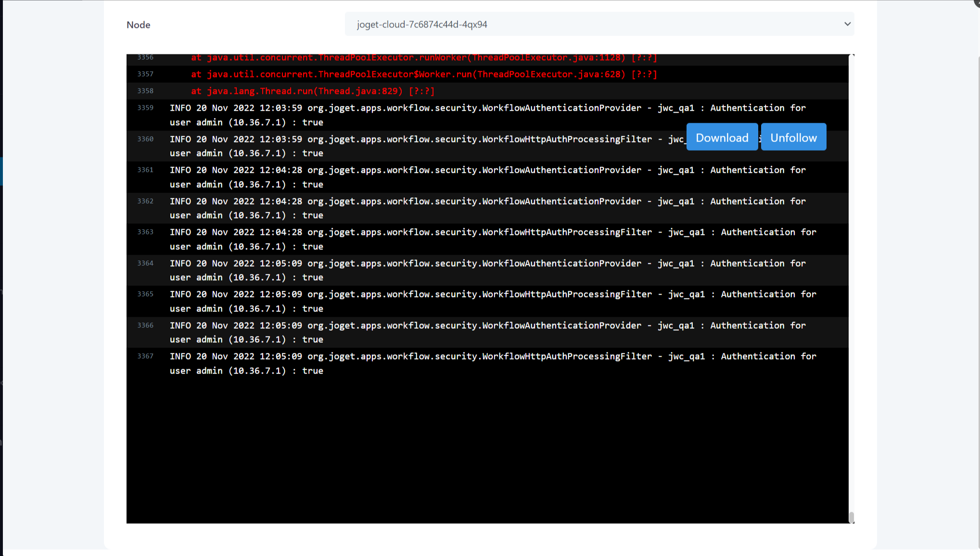
Task: Click the ThreadPoolExecutor$Worker.run error line
Action: (x=423, y=74)
